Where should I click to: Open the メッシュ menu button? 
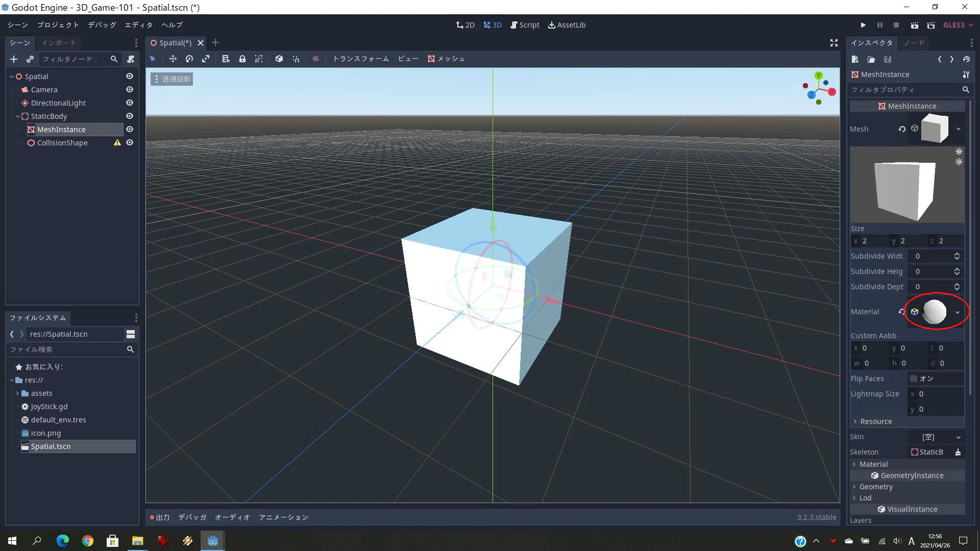click(446, 59)
